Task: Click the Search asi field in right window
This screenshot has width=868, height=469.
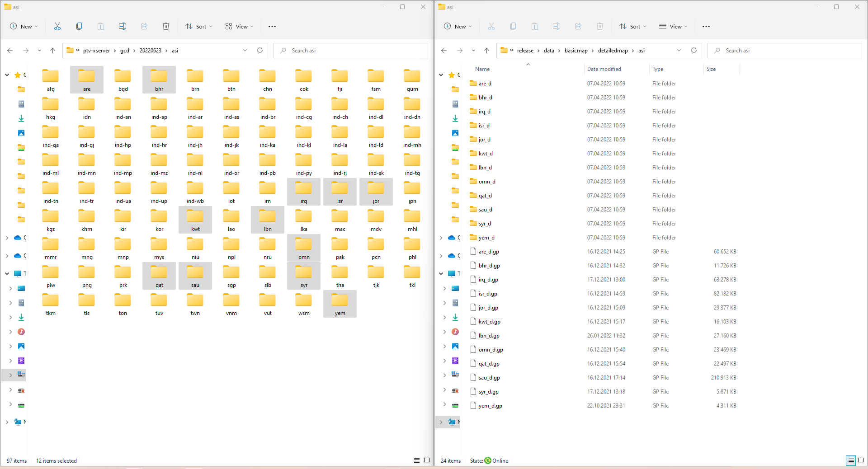Action: point(784,51)
